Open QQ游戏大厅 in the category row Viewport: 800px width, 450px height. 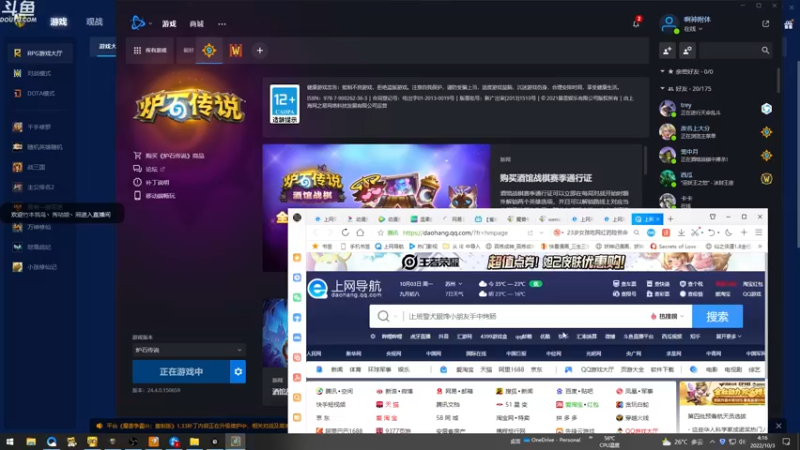596,369
